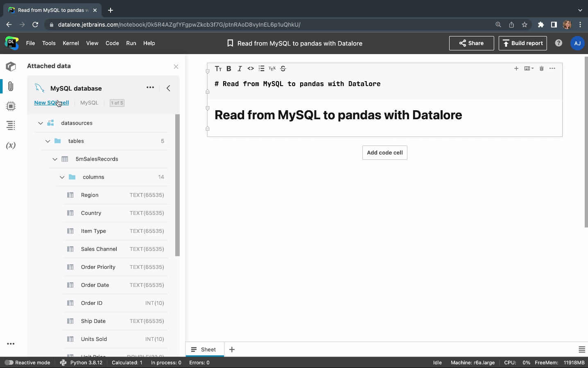Click the Bold formatting icon
This screenshot has height=368, width=588.
(229, 68)
